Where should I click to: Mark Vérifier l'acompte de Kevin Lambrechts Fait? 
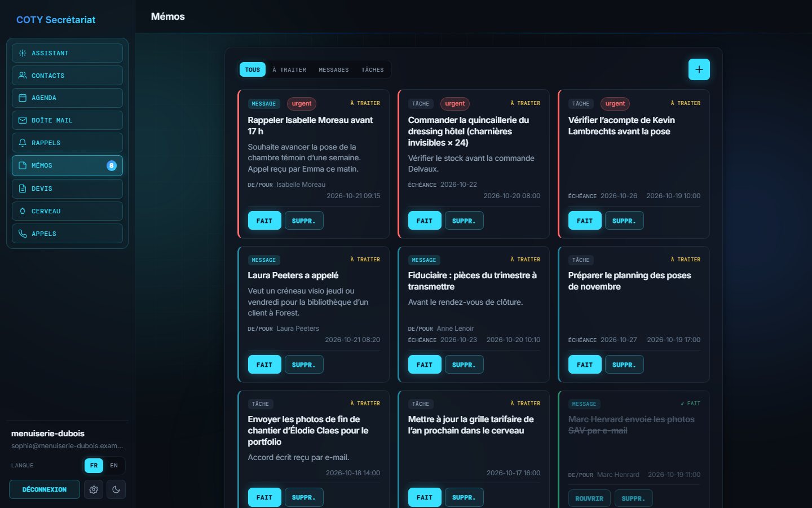tap(585, 221)
